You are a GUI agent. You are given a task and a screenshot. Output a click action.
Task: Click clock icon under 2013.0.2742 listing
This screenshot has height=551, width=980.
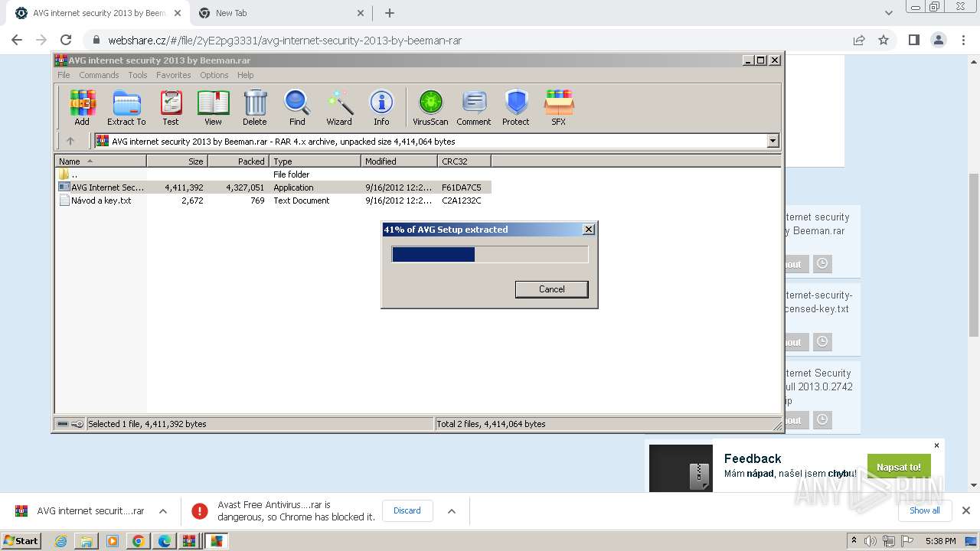pos(822,420)
